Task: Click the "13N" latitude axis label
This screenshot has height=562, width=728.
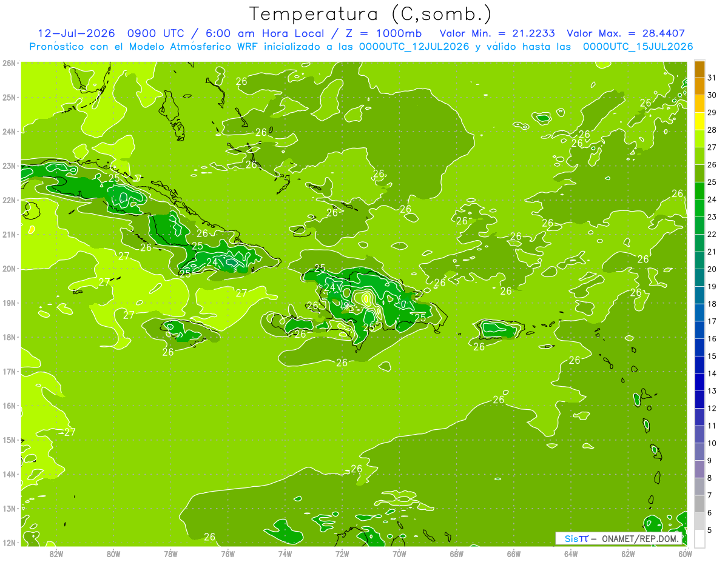Action: coord(9,508)
